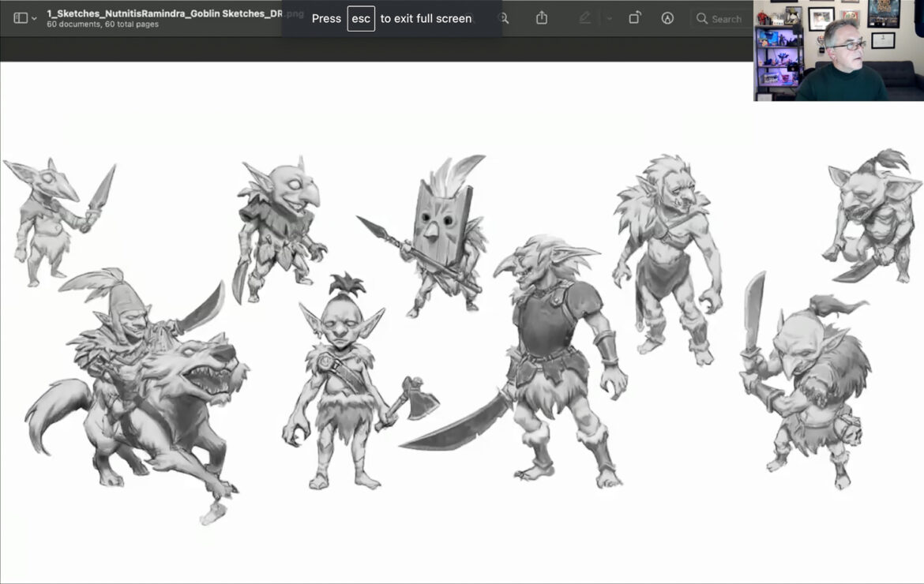
Task: Click the magnifier icon inside the Search box
Action: coord(702,18)
